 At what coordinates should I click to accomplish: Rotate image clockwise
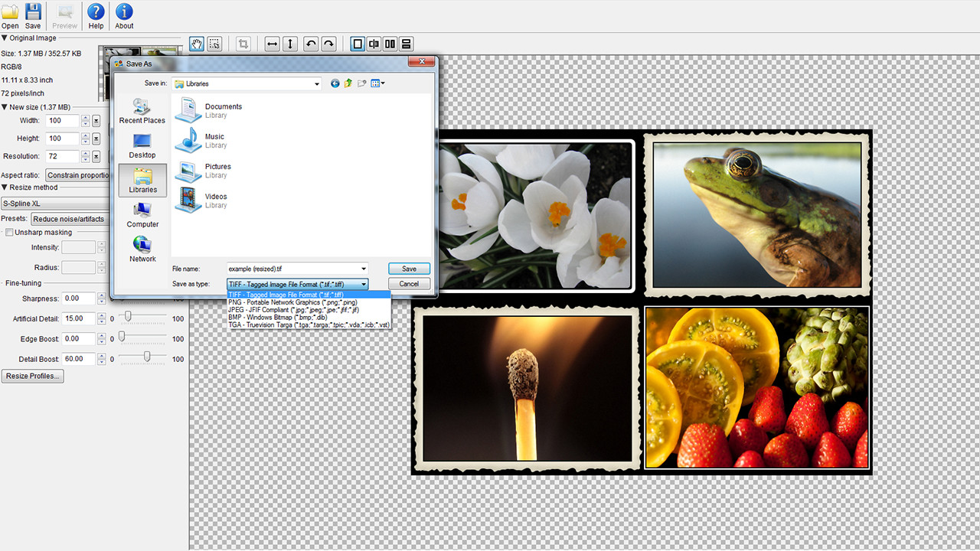click(x=328, y=44)
